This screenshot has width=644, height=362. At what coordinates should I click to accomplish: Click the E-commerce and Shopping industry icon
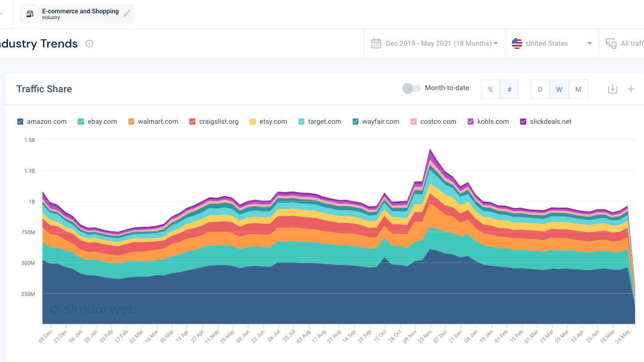(30, 14)
